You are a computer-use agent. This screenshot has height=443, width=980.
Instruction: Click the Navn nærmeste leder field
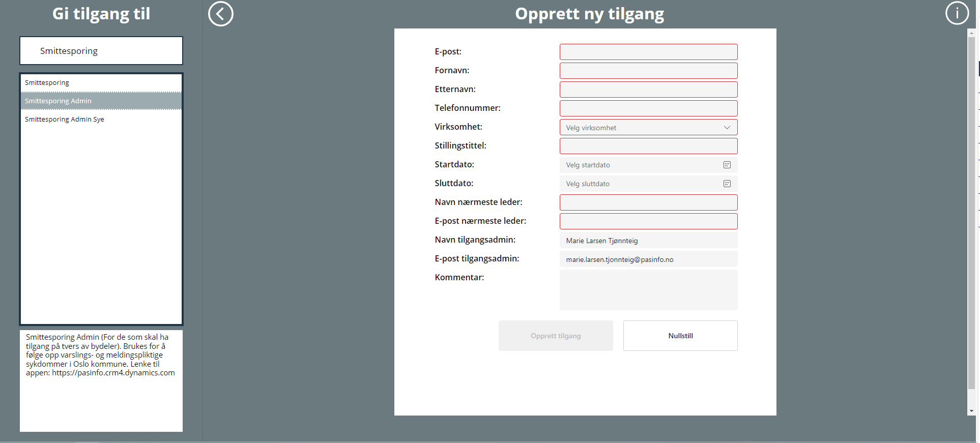[649, 202]
